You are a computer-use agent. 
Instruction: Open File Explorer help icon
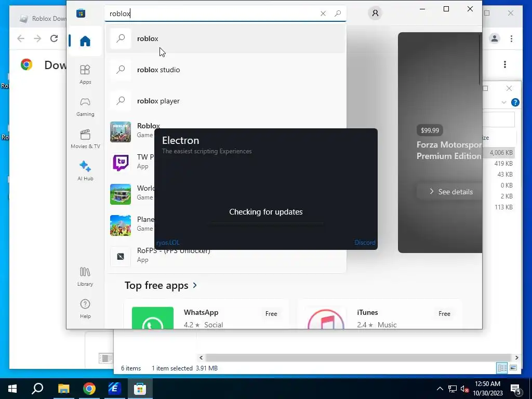click(515, 102)
